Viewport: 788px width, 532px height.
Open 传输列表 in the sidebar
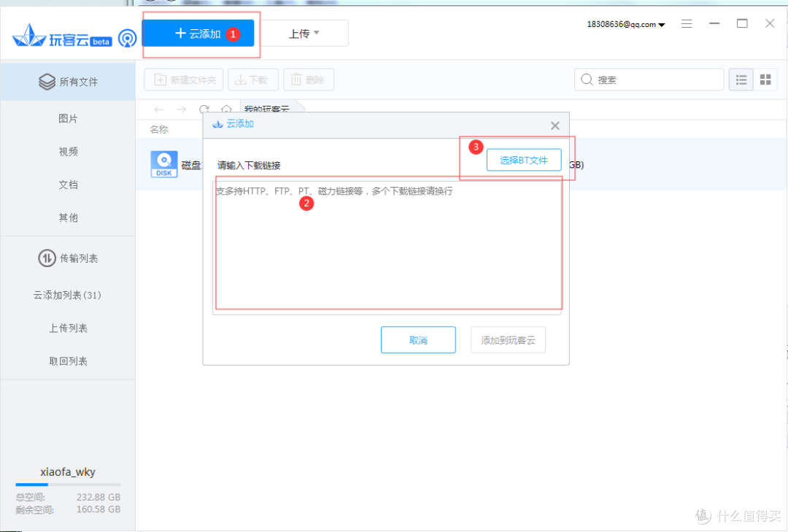click(68, 258)
